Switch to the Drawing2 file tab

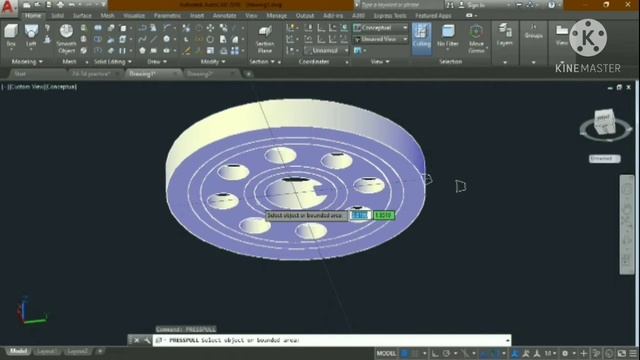coord(200,74)
